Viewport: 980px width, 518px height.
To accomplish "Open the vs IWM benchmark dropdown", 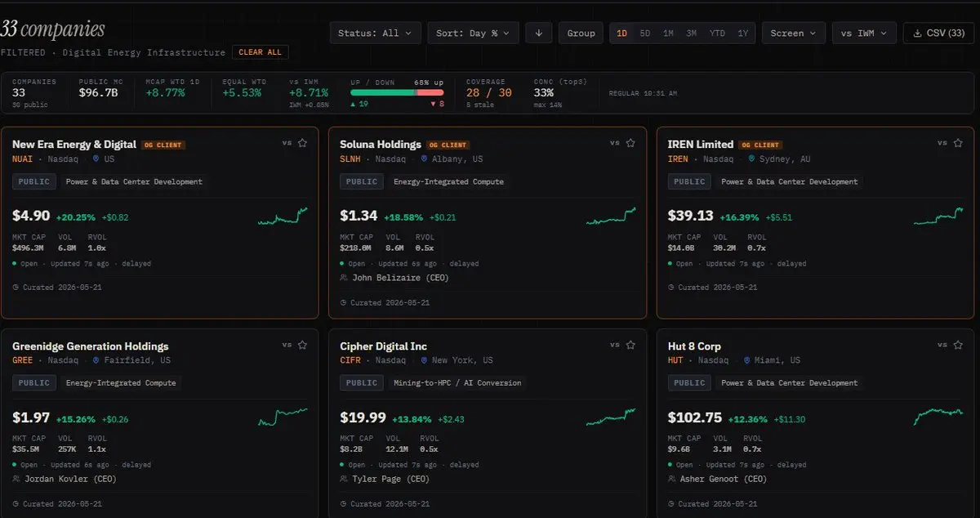I will 864,33.
